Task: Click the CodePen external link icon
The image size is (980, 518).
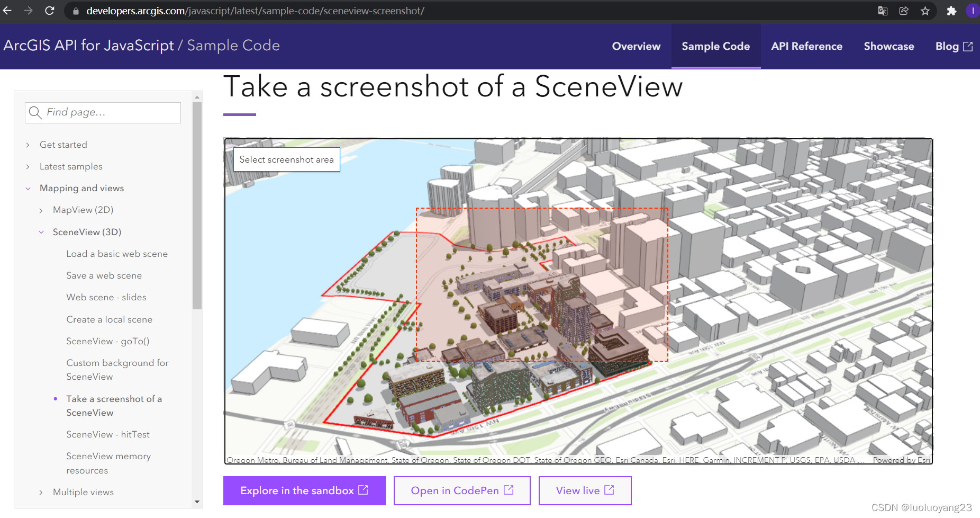Action: (x=509, y=490)
